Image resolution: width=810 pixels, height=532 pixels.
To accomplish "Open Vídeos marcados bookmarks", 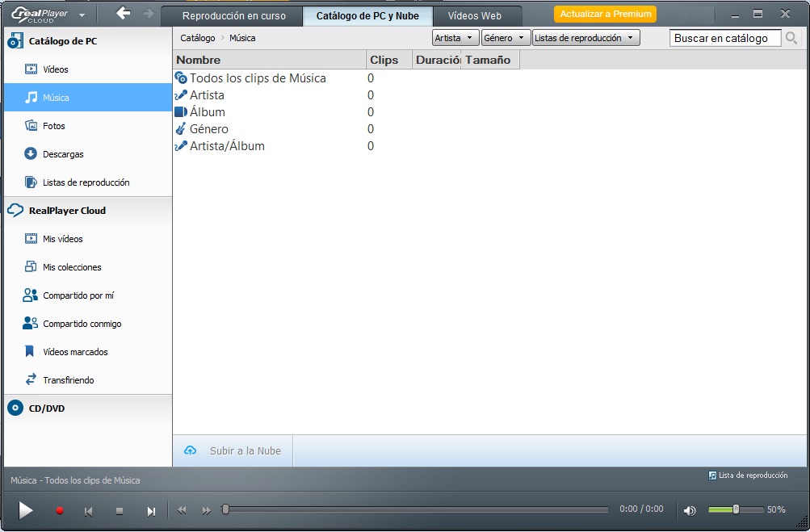I will 88,352.
